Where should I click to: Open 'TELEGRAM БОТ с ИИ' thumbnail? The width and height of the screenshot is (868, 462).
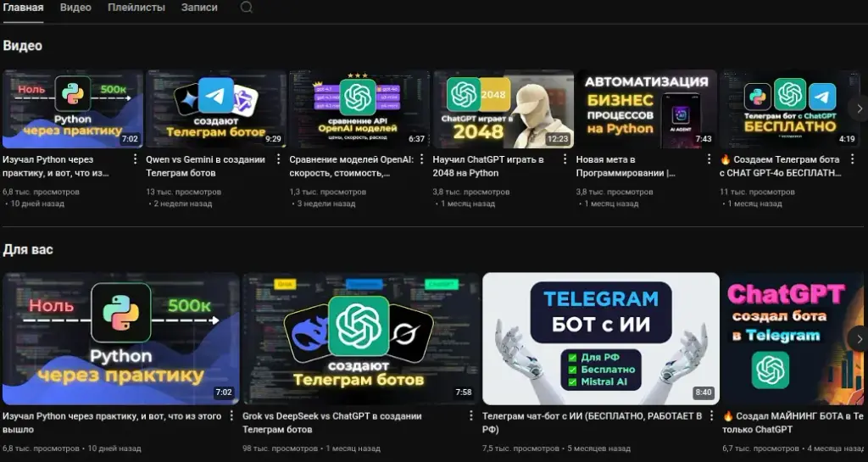point(601,338)
